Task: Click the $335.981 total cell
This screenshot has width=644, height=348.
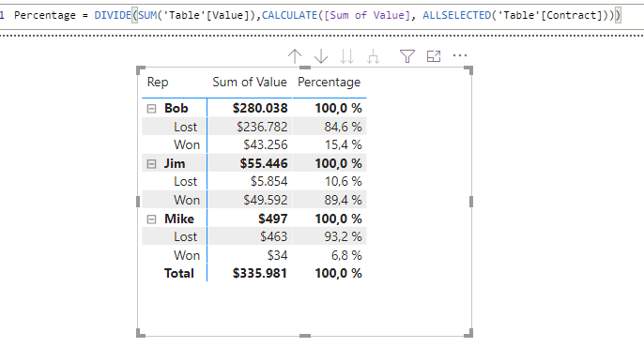Action: click(x=259, y=273)
